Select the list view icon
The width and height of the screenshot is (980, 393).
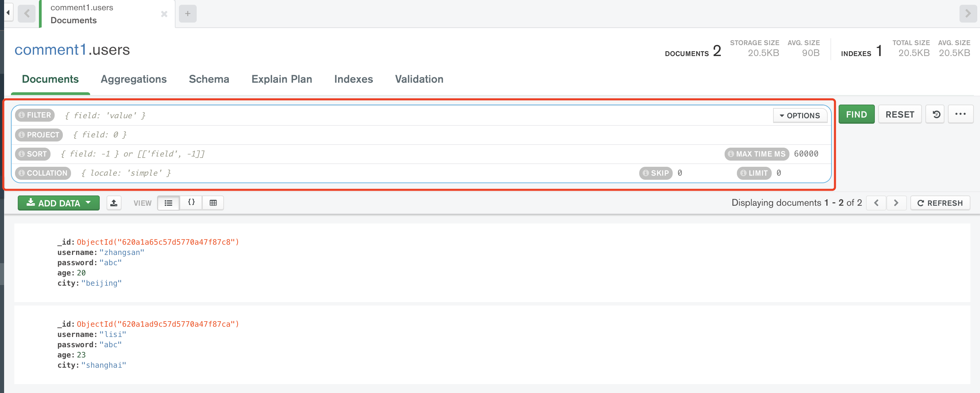click(x=169, y=203)
